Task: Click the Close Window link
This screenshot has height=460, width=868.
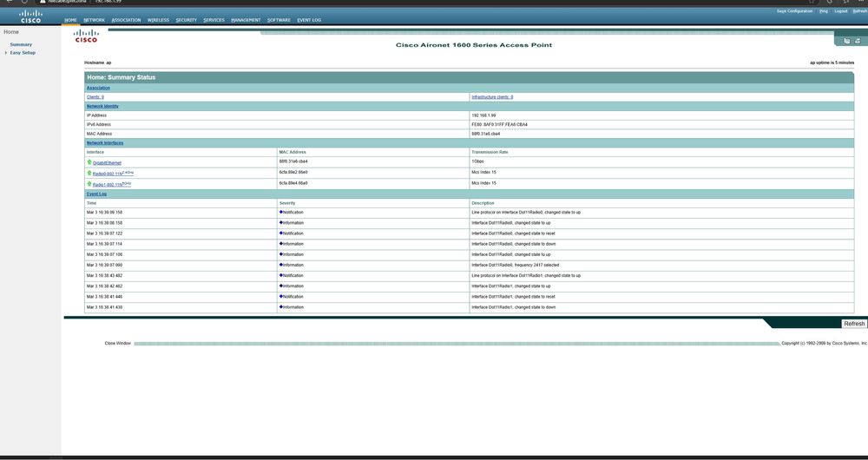Action: 118,343
